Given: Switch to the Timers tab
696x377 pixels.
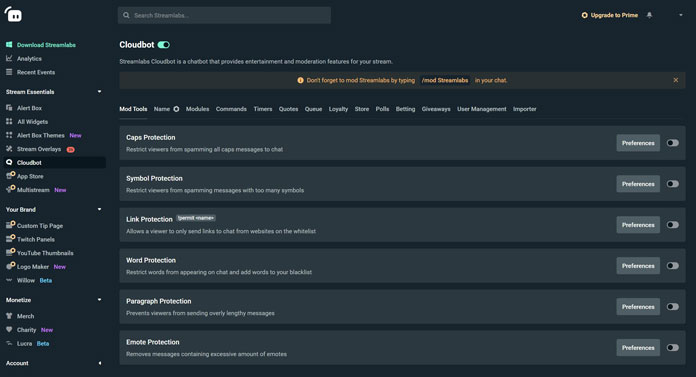Looking at the screenshot, I should tap(263, 109).
